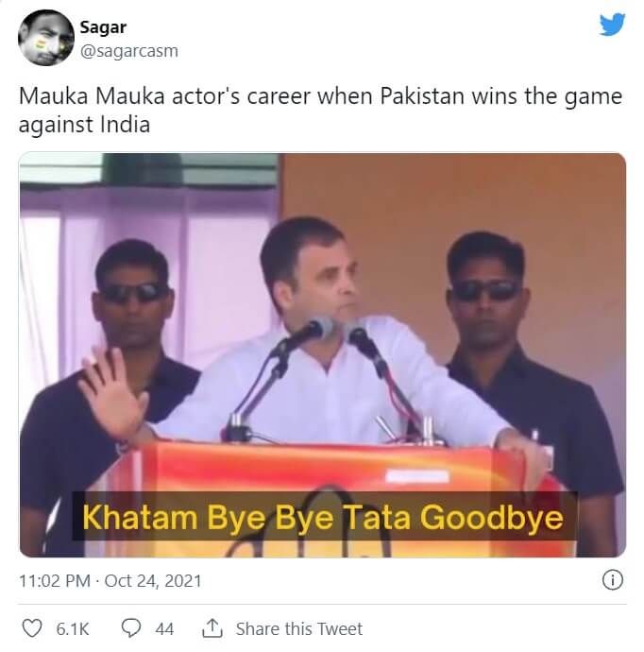Click the Sagar display name
Viewport: 644px width, 652px height.
coord(103,27)
